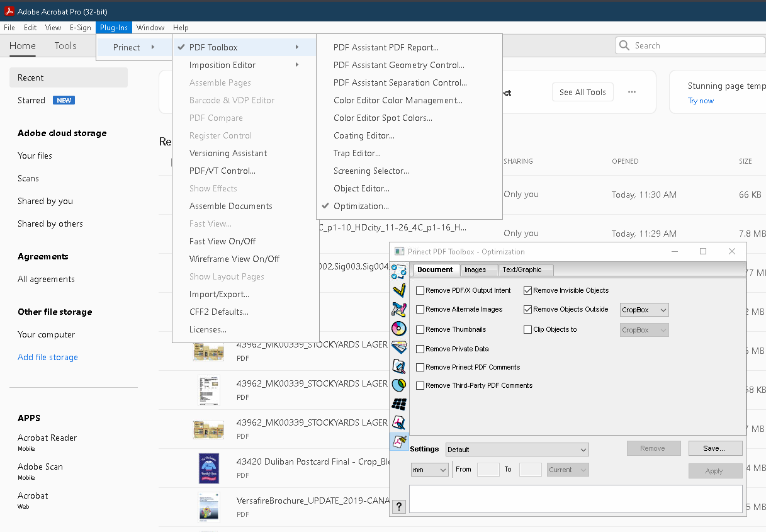Open the Home tab in Acrobat

pyautogui.click(x=23, y=45)
